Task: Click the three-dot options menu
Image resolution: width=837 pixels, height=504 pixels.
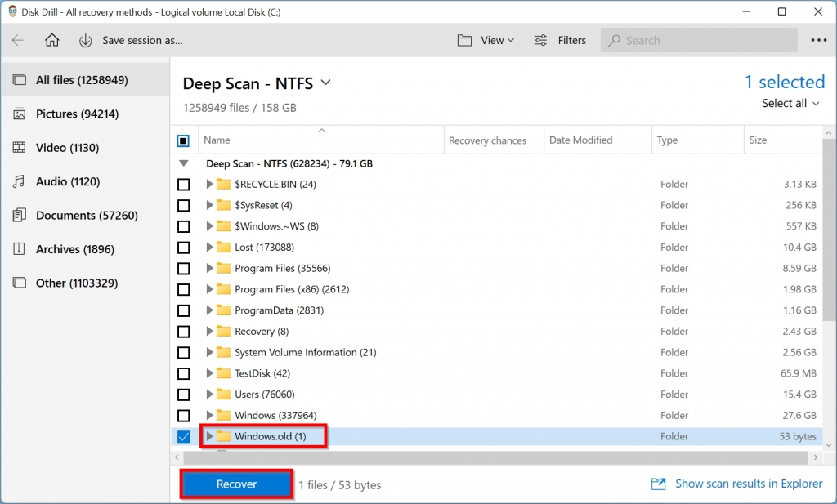Action: [x=820, y=39]
